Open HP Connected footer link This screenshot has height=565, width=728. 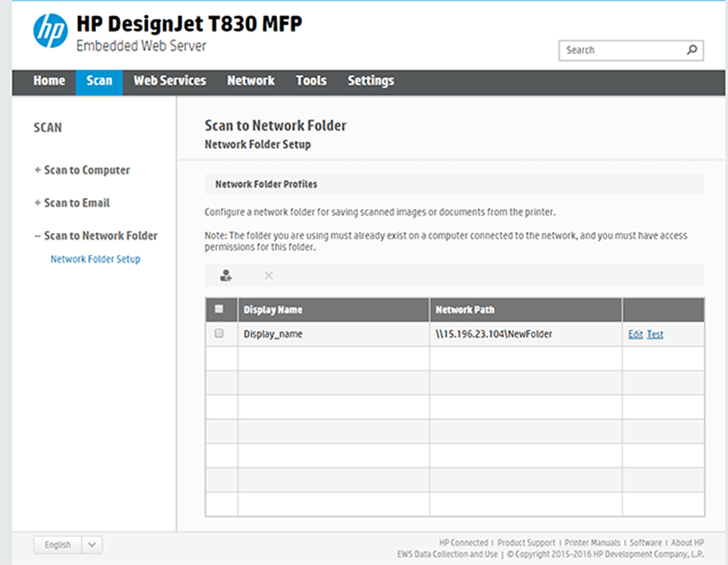tap(463, 542)
